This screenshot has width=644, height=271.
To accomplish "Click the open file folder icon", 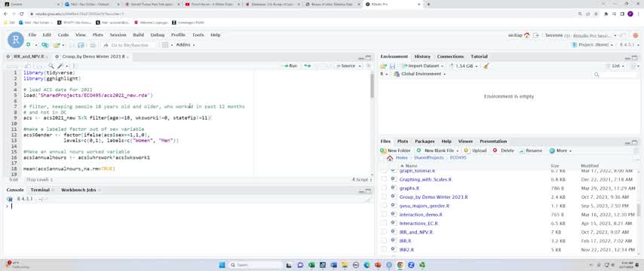I will [57, 44].
